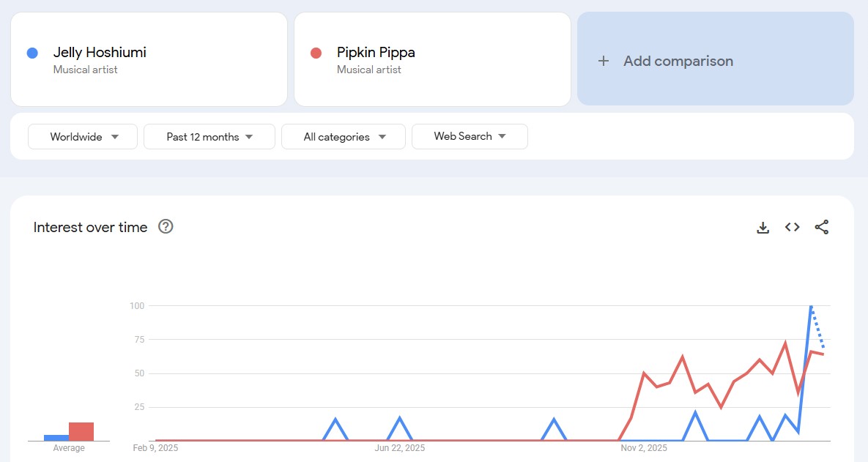Click the blue dot beside Jelly Hoshiumi
This screenshot has height=462, width=868.
coord(32,53)
